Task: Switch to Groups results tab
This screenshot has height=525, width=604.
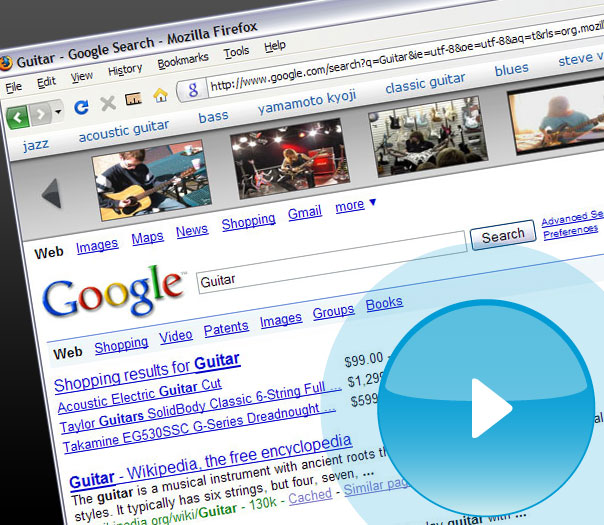Action: pyautogui.click(x=333, y=312)
